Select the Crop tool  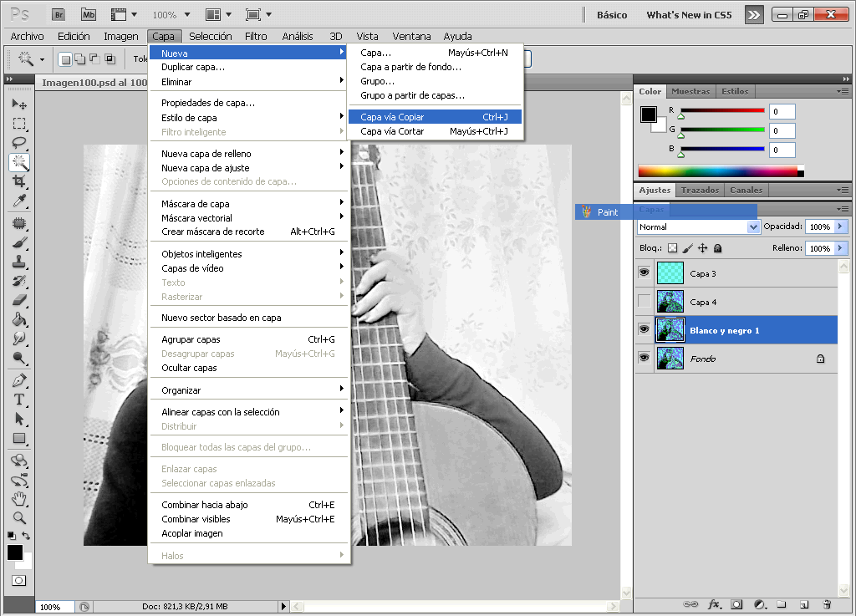[x=19, y=181]
